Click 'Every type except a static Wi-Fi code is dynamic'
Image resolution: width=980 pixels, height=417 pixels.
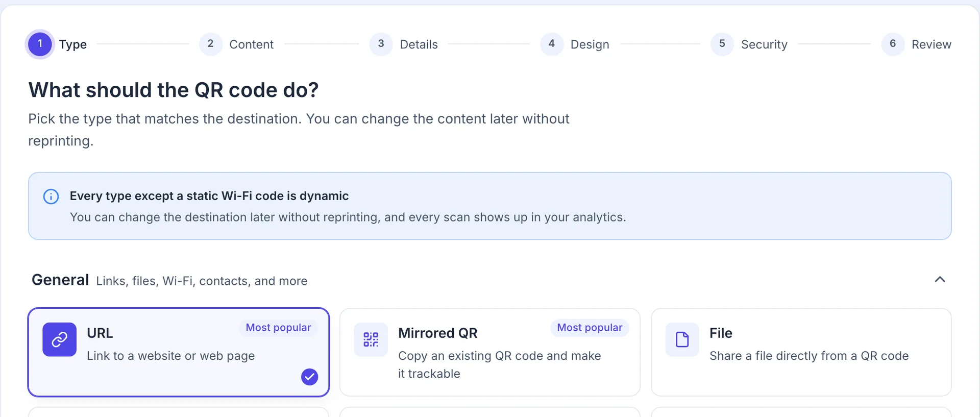pos(209,196)
